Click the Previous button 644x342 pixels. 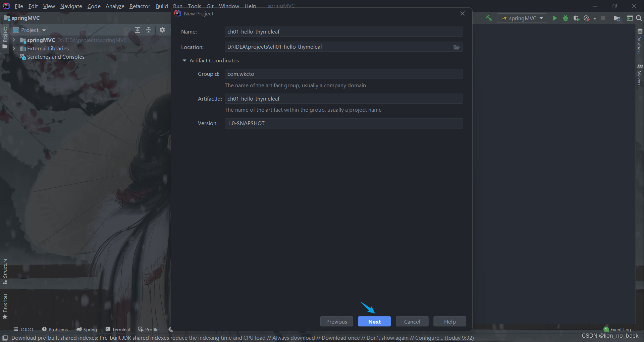[x=336, y=322]
